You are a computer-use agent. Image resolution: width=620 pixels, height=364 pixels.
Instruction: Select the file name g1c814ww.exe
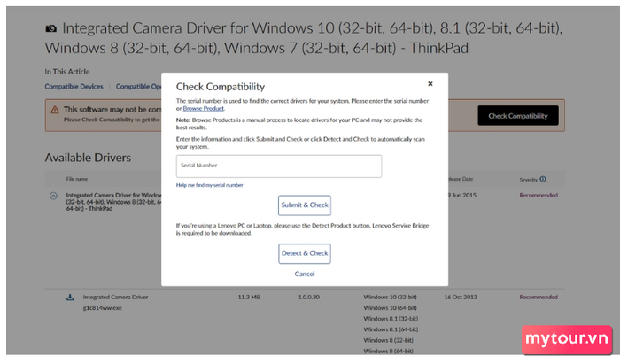pyautogui.click(x=103, y=308)
